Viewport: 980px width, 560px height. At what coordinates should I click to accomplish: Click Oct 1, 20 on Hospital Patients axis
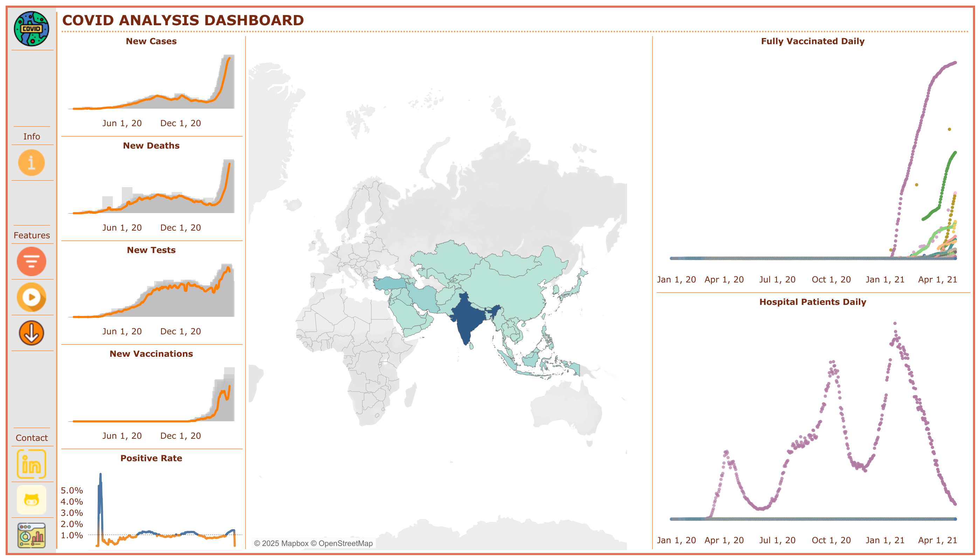point(831,540)
